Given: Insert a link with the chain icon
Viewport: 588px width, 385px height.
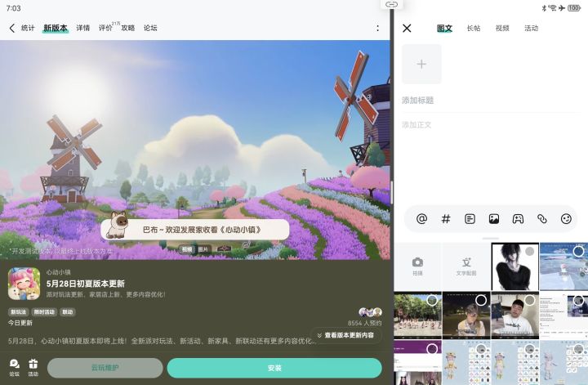Looking at the screenshot, I should click(x=542, y=219).
